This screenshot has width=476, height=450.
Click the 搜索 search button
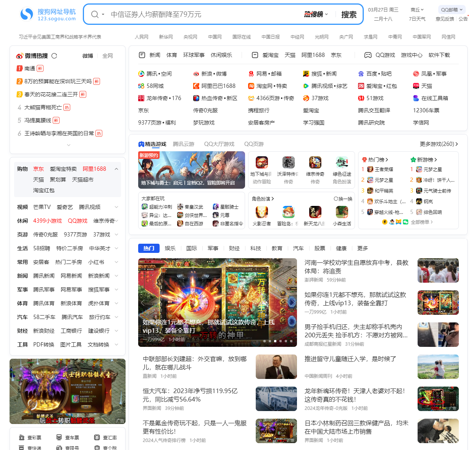pyautogui.click(x=348, y=15)
